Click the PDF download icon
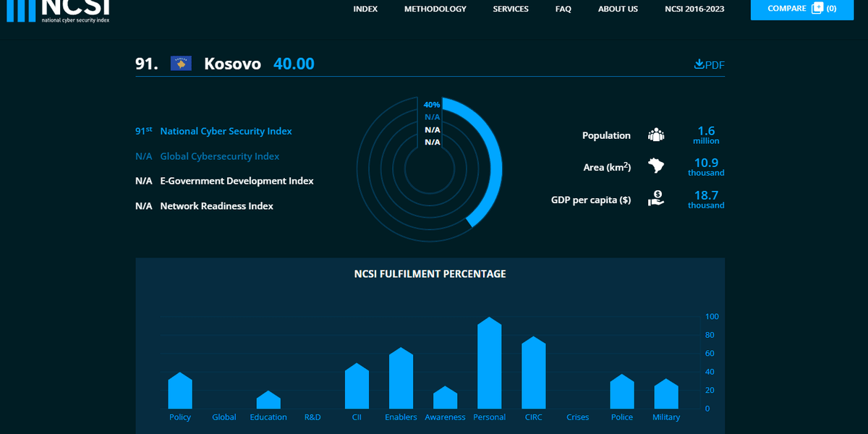Screen dimensions: 868x434 (x=699, y=64)
